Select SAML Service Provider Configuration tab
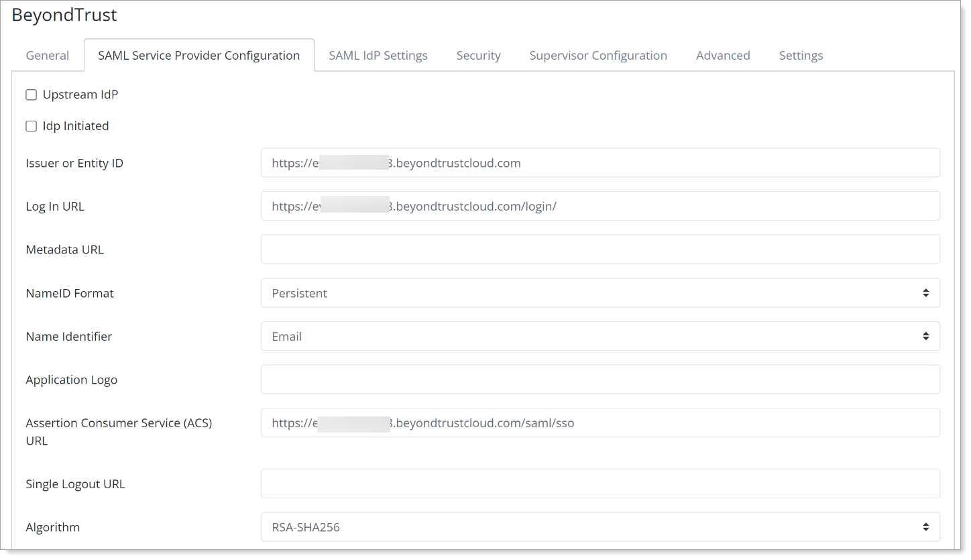The width and height of the screenshot is (971, 560). coord(199,56)
